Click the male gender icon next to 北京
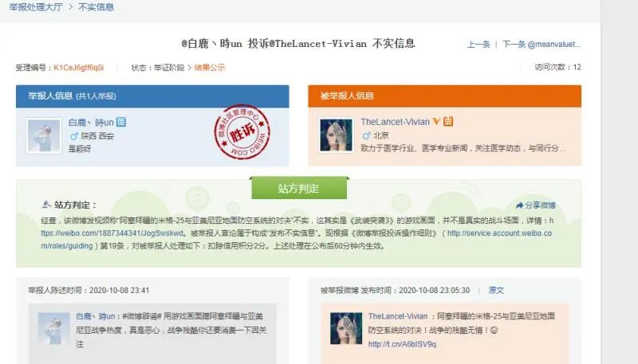This screenshot has height=364, width=638. tap(366, 135)
